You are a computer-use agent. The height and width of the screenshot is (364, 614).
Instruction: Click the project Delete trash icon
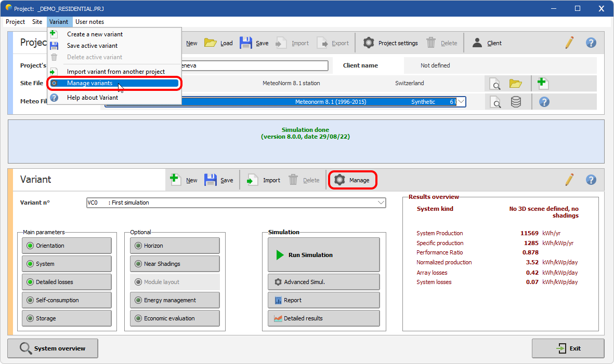[x=431, y=43]
